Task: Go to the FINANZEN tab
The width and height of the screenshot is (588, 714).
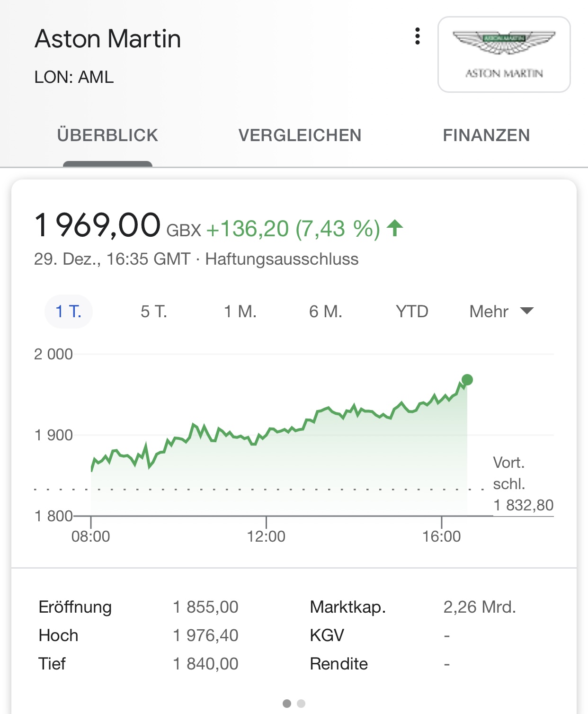Action: [486, 135]
